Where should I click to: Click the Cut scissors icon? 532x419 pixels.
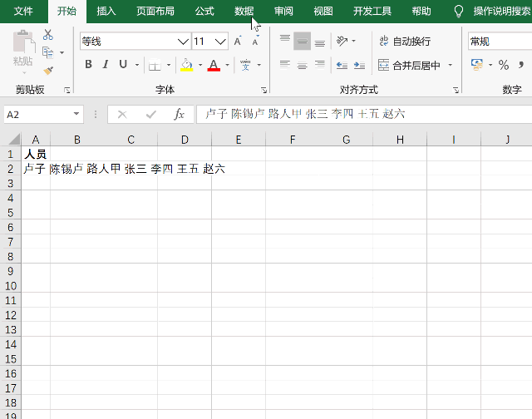[48, 35]
